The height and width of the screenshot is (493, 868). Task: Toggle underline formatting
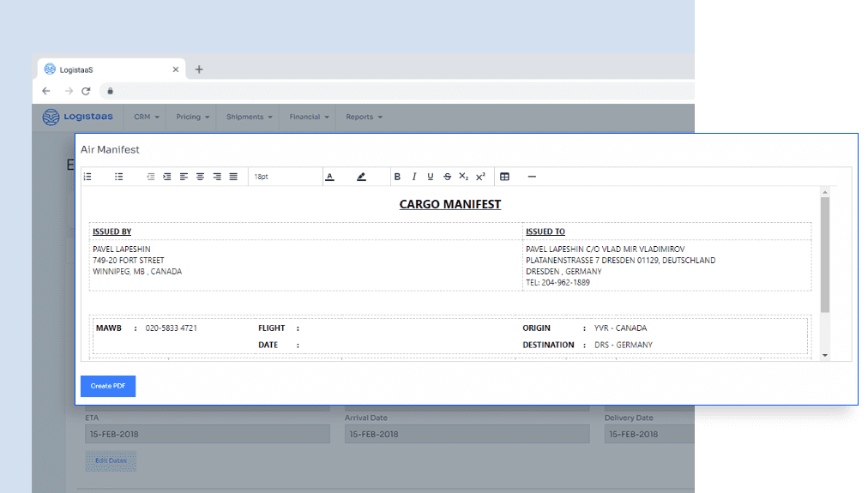point(430,177)
